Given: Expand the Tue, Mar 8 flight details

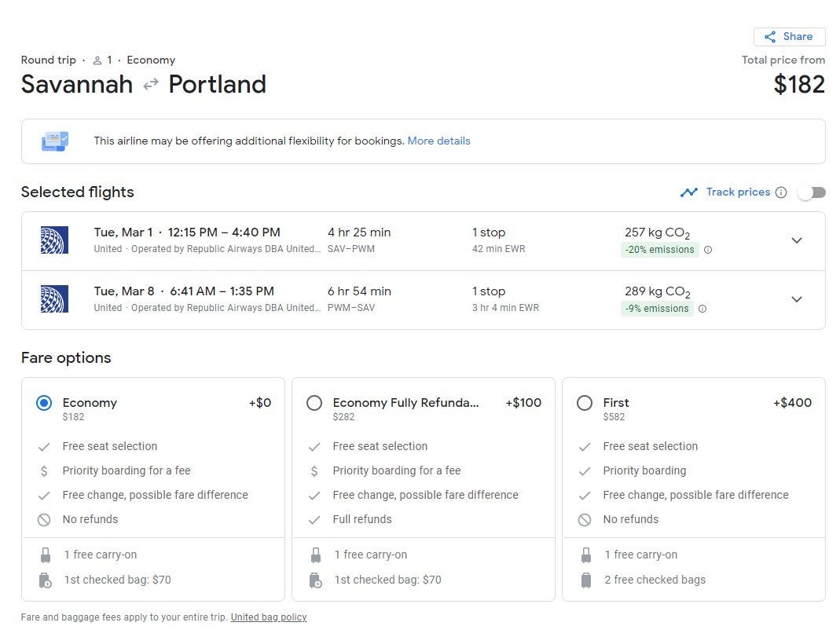Looking at the screenshot, I should coord(796,299).
